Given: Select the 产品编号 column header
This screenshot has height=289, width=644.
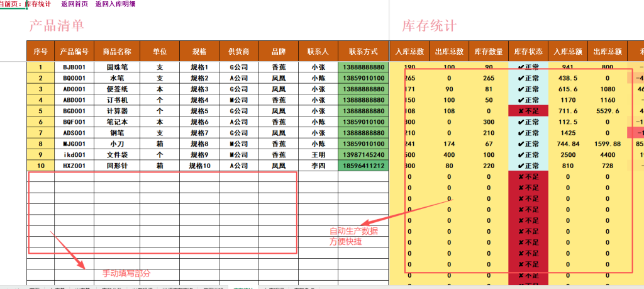Looking at the screenshot, I should [x=74, y=52].
